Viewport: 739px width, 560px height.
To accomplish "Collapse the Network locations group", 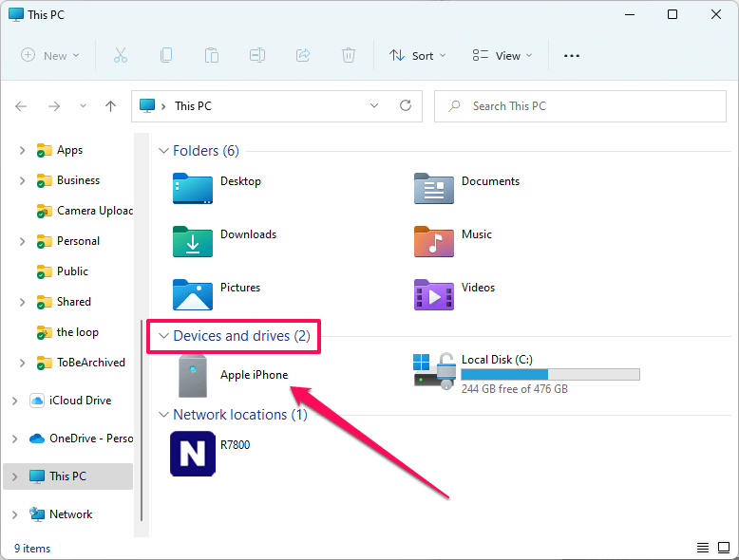I will pyautogui.click(x=163, y=415).
